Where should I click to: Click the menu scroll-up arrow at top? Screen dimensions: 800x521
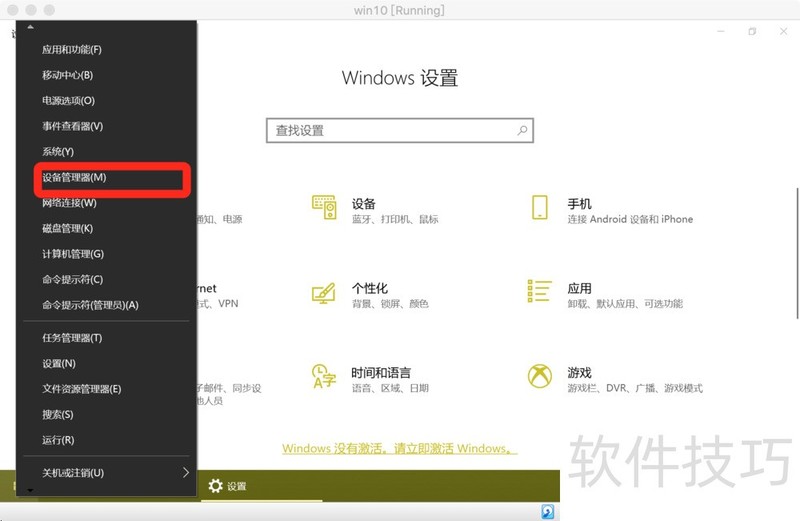(31, 27)
